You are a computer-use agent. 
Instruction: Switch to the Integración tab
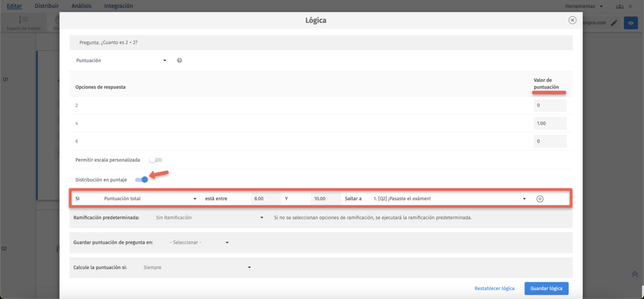tap(119, 6)
